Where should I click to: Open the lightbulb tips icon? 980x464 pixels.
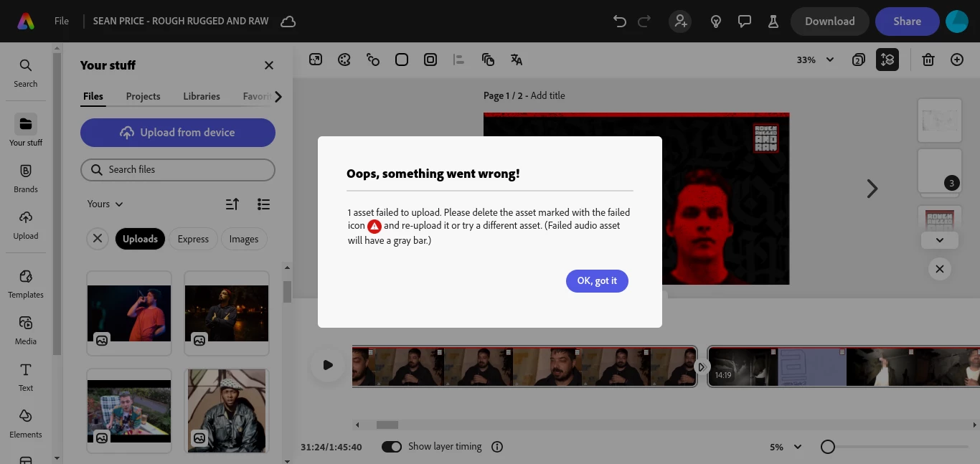(715, 22)
